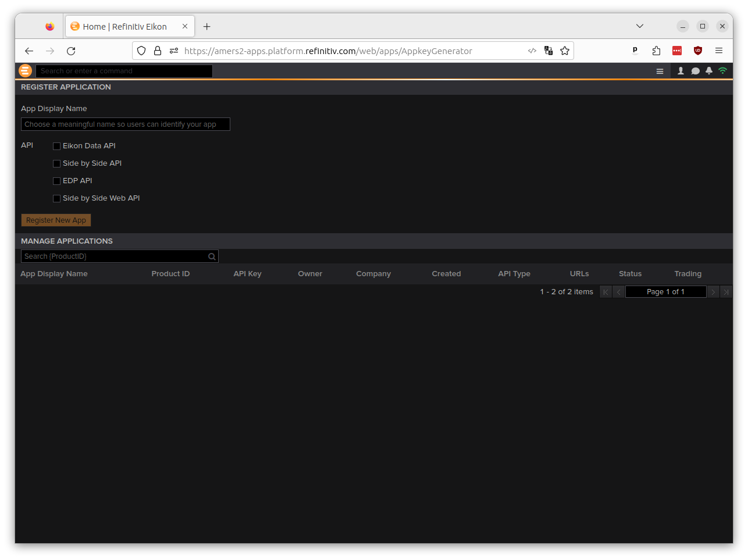The image size is (748, 560).
Task: Go to previous page of applications
Action: pyautogui.click(x=618, y=292)
